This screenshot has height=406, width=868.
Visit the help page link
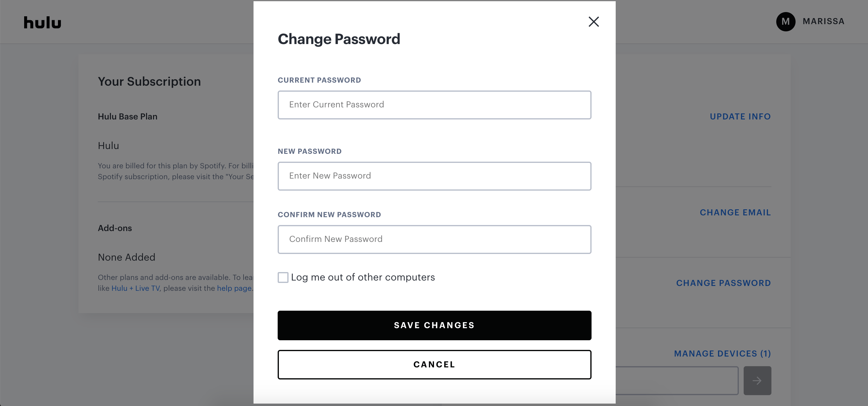pyautogui.click(x=234, y=288)
